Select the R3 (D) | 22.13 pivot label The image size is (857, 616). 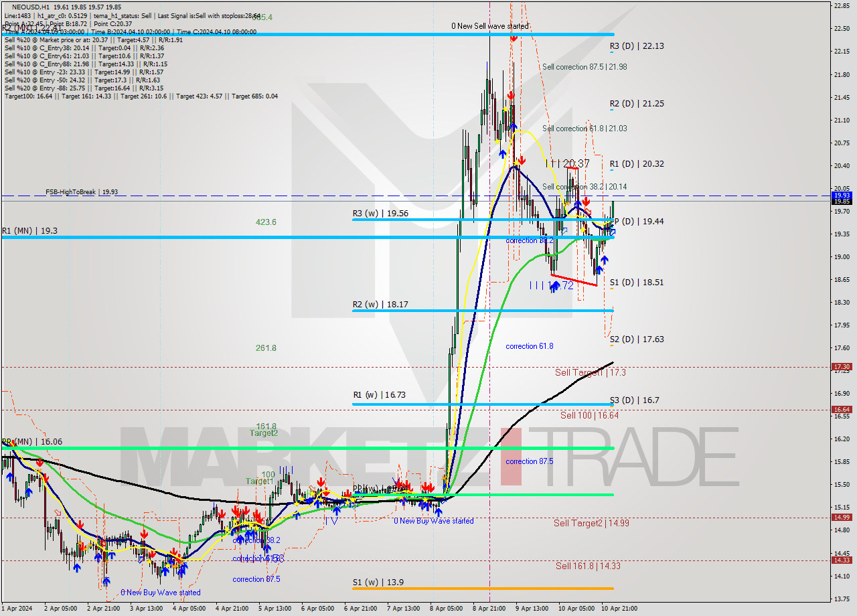(637, 46)
